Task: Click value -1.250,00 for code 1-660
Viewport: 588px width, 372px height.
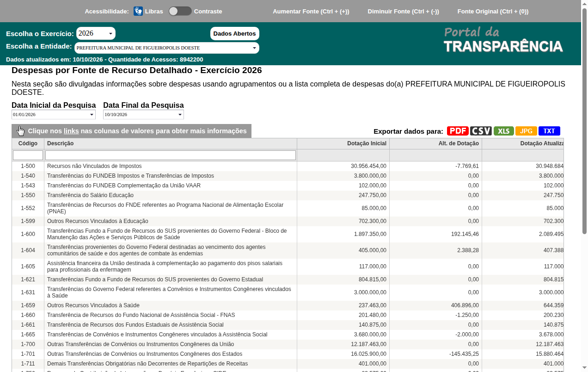Action: pos(467,315)
